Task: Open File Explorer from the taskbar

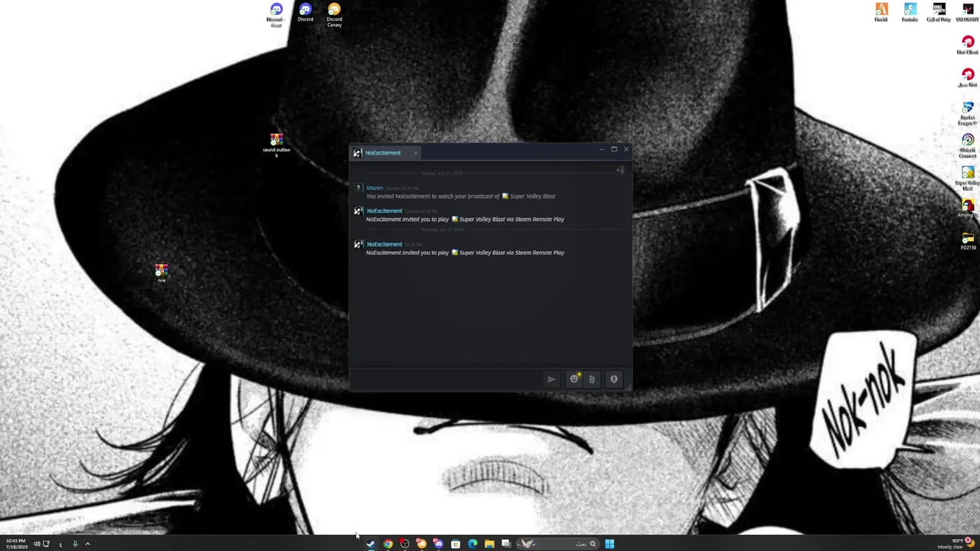Action: (489, 544)
